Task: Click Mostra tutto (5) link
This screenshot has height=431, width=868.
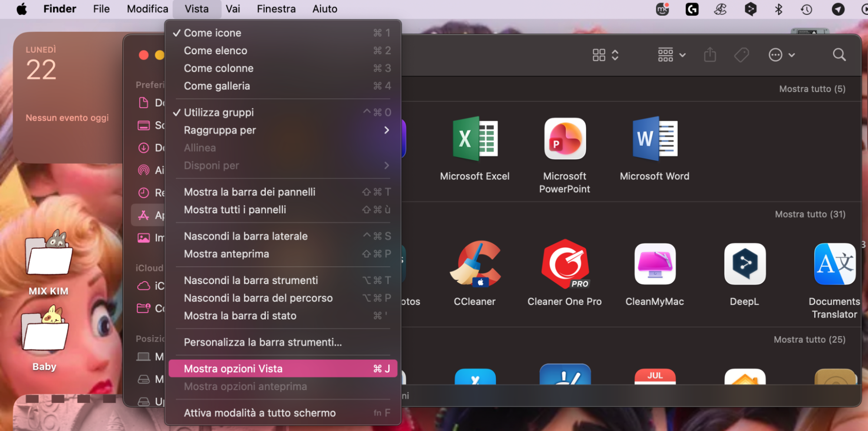Action: click(812, 89)
